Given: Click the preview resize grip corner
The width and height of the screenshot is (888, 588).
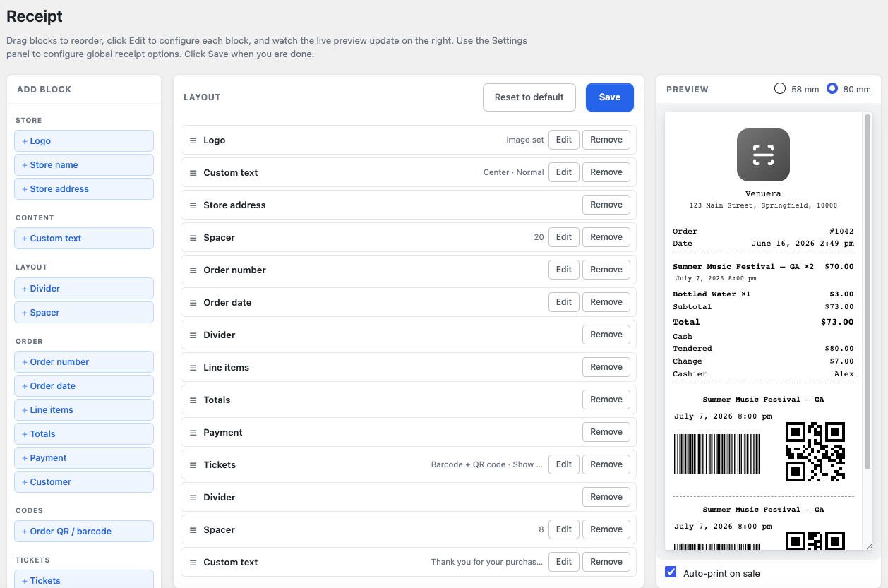Looking at the screenshot, I should [868, 546].
